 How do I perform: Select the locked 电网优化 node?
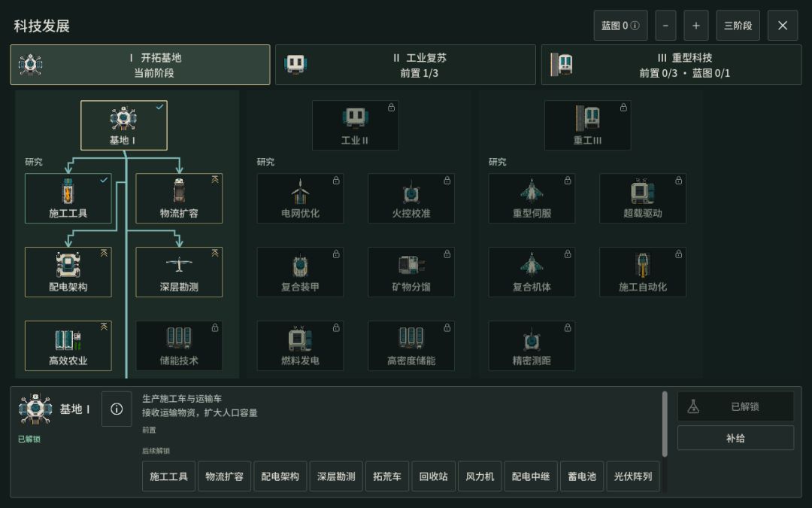coord(300,199)
